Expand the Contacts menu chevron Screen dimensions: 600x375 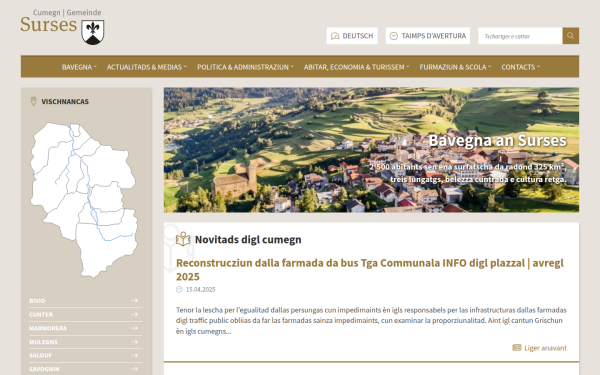click(538, 67)
